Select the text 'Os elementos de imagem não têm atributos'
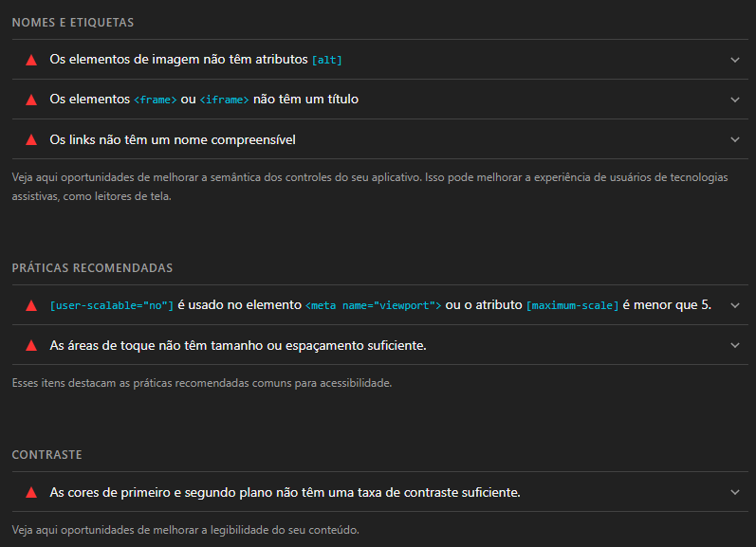This screenshot has height=547, width=756. pyautogui.click(x=179, y=60)
